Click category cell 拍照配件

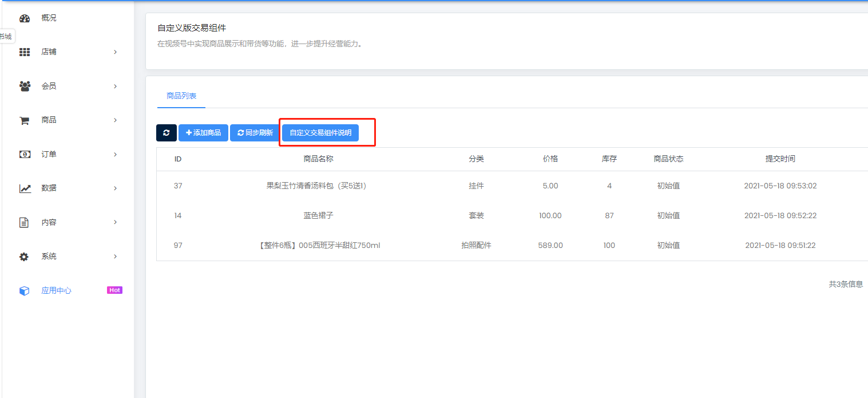point(476,246)
